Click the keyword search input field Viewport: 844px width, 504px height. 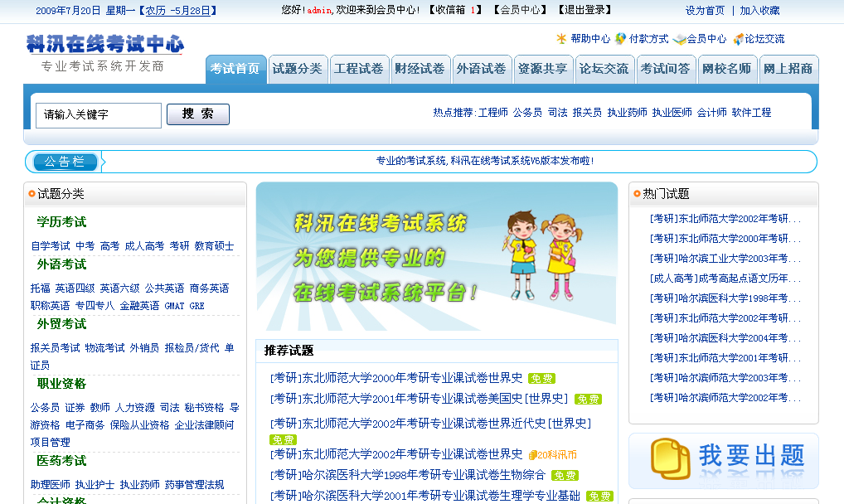99,115
